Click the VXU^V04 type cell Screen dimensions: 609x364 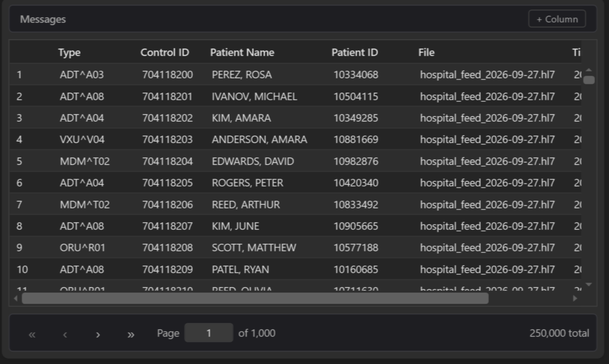click(x=82, y=140)
